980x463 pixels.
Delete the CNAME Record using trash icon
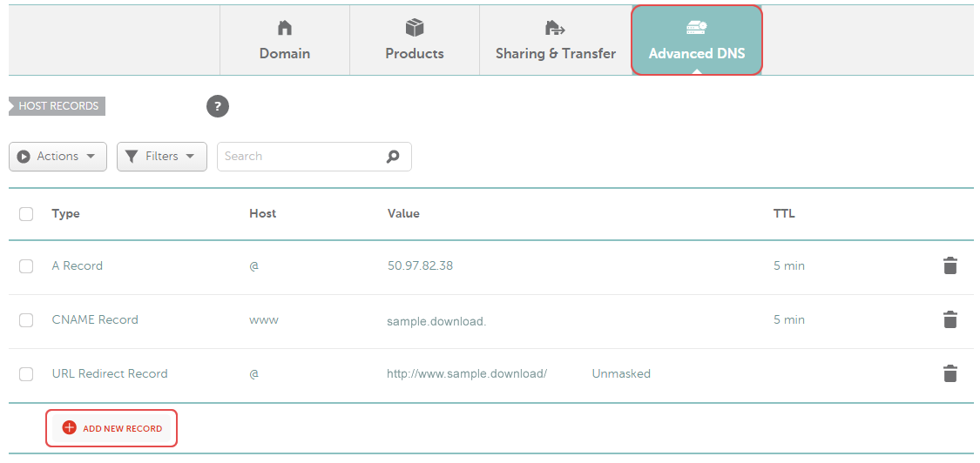(x=950, y=320)
